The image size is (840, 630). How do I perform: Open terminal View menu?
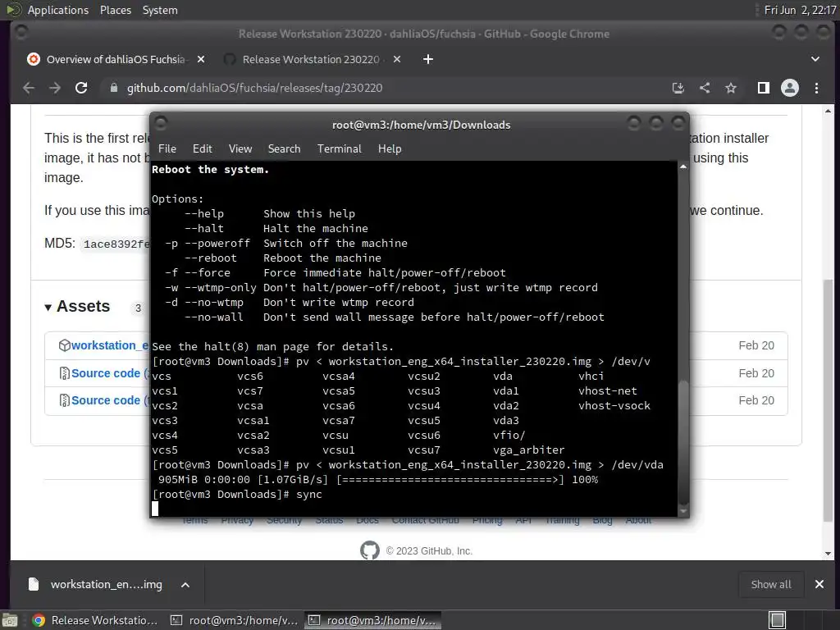(240, 149)
